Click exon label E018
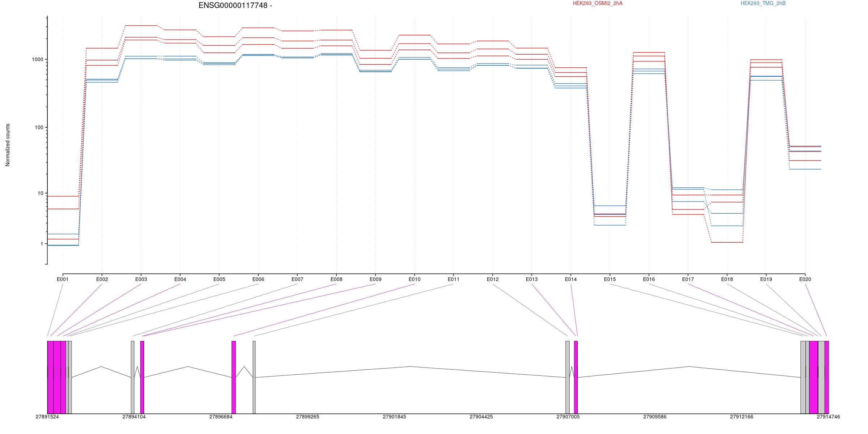Image resolution: width=868 pixels, height=434 pixels. tap(727, 279)
